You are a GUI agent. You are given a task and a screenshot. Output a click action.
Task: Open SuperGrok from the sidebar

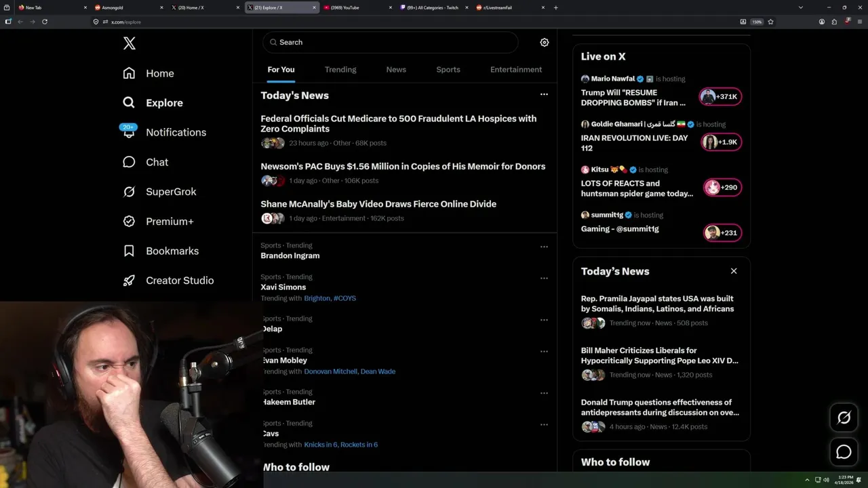[159, 192]
